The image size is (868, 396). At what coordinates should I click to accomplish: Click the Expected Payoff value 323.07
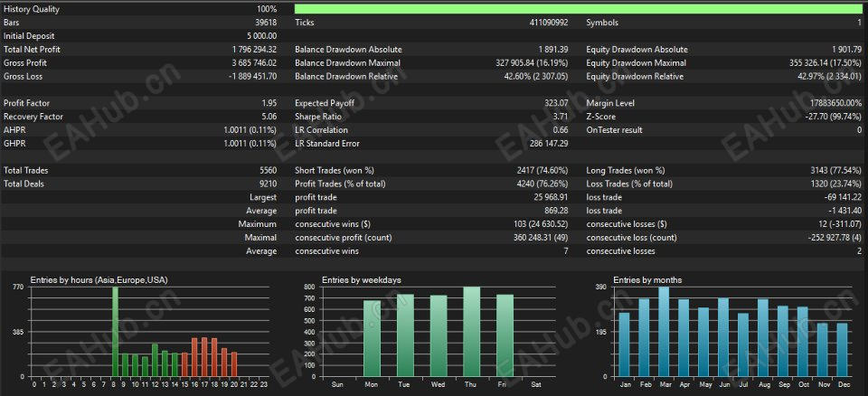tap(556, 104)
